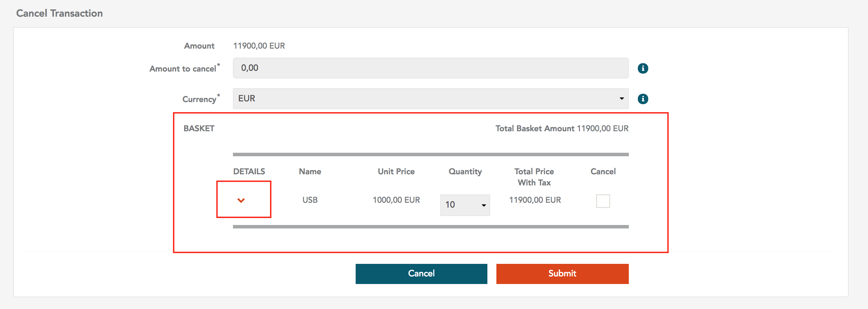Click the Amount value 11900,00 EUR at top
Viewport: 868px width, 309px height.
pyautogui.click(x=259, y=46)
